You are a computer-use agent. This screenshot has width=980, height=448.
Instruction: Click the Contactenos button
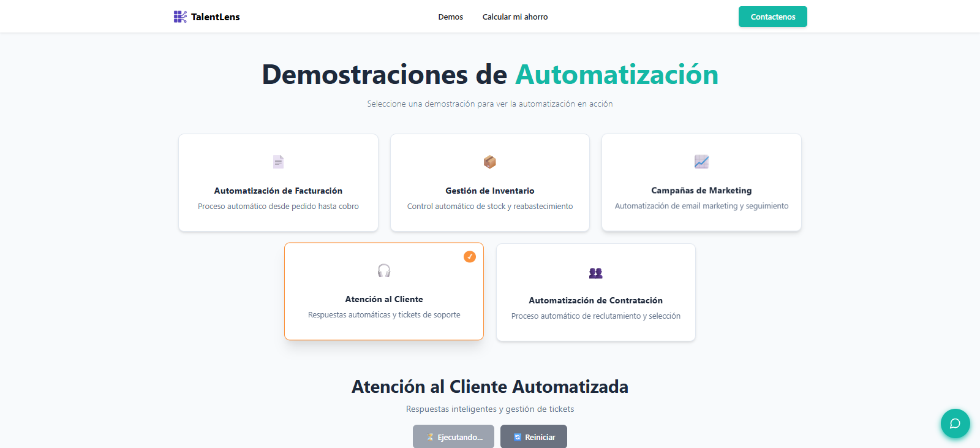(x=773, y=17)
